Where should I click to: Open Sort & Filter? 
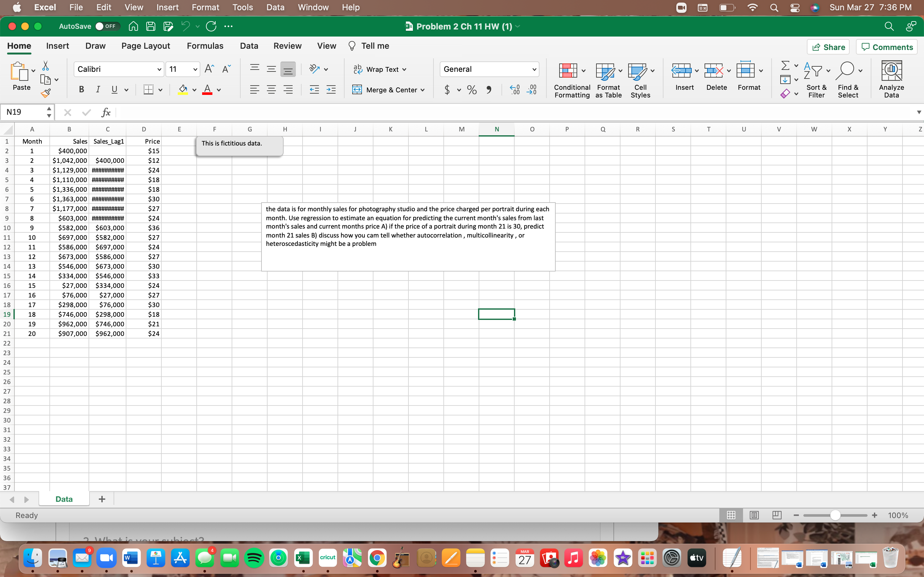click(x=816, y=79)
